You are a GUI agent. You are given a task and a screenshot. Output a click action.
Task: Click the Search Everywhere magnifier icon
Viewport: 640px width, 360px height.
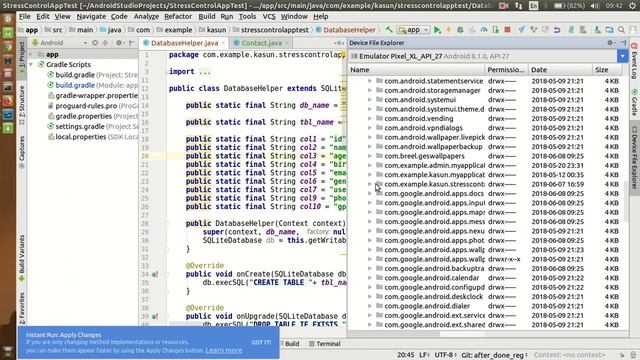pyautogui.click(x=621, y=30)
